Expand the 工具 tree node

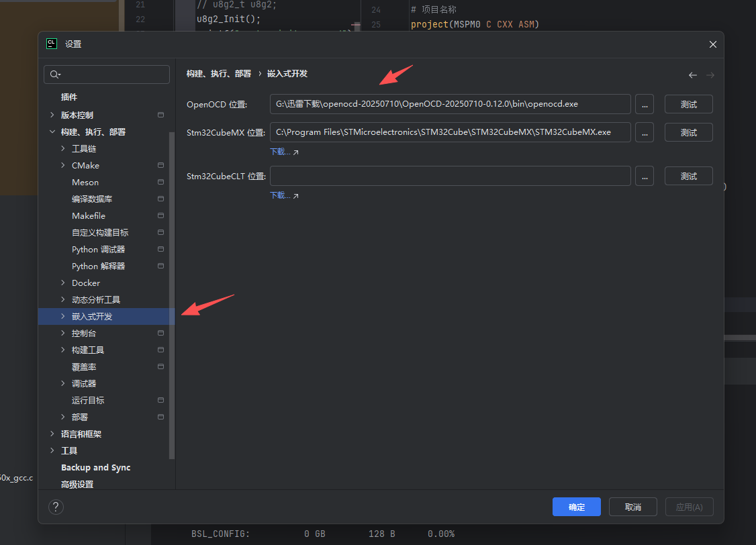pyautogui.click(x=52, y=450)
